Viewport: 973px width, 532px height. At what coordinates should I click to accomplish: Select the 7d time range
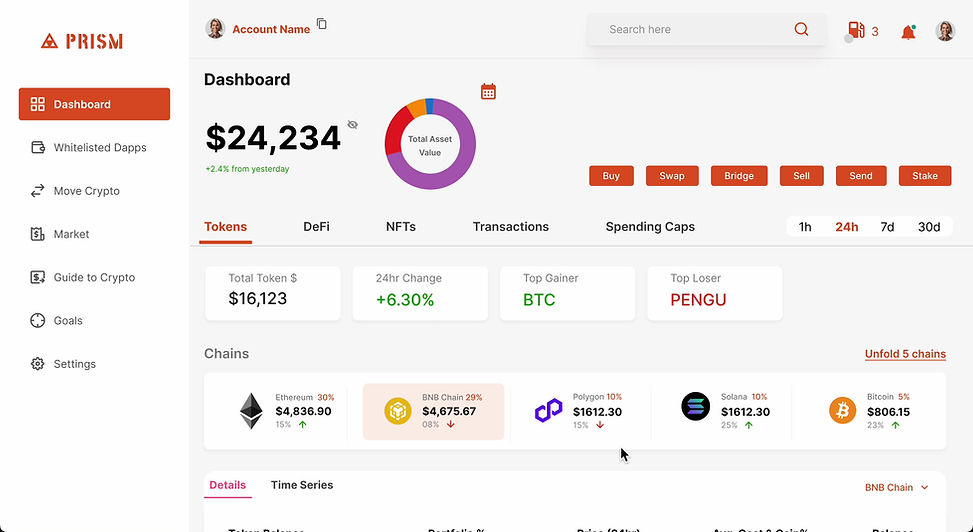(887, 227)
